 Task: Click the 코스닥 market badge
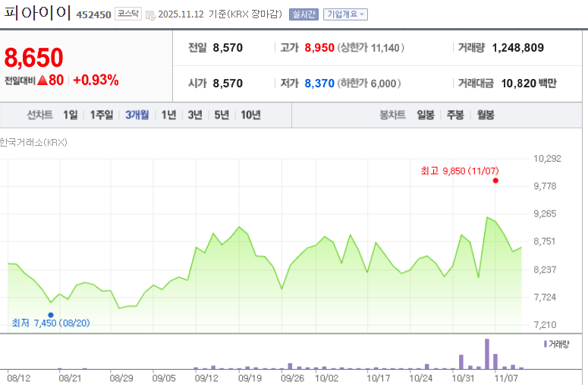(x=128, y=14)
